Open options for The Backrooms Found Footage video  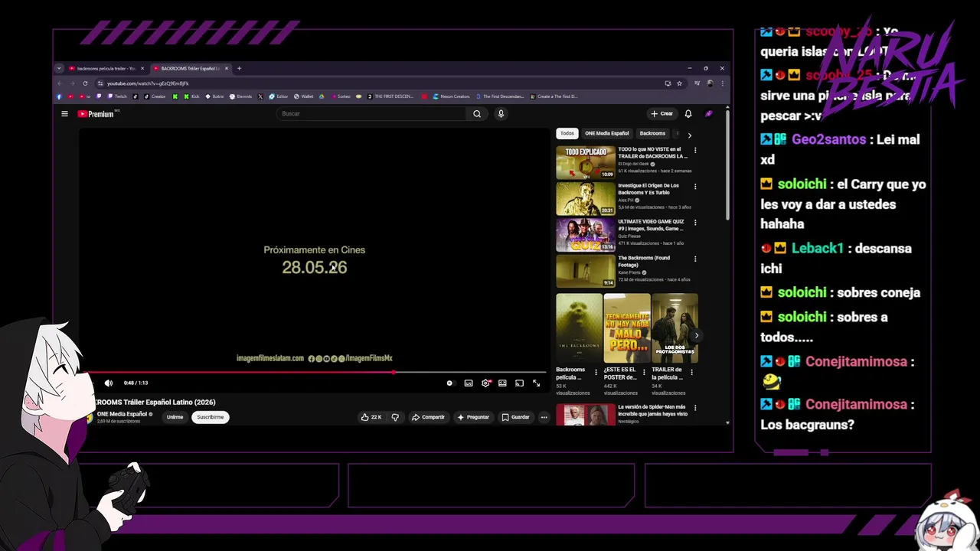coord(695,259)
